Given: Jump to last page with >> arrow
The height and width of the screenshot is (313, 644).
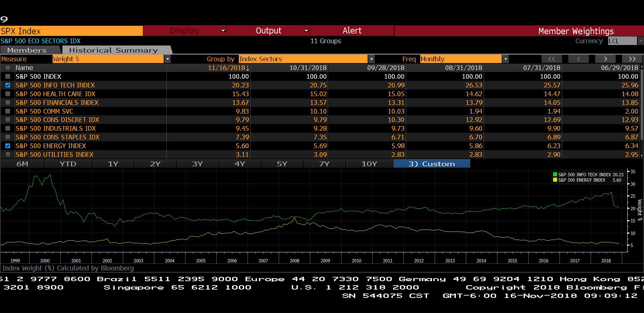Looking at the screenshot, I should click(632, 59).
